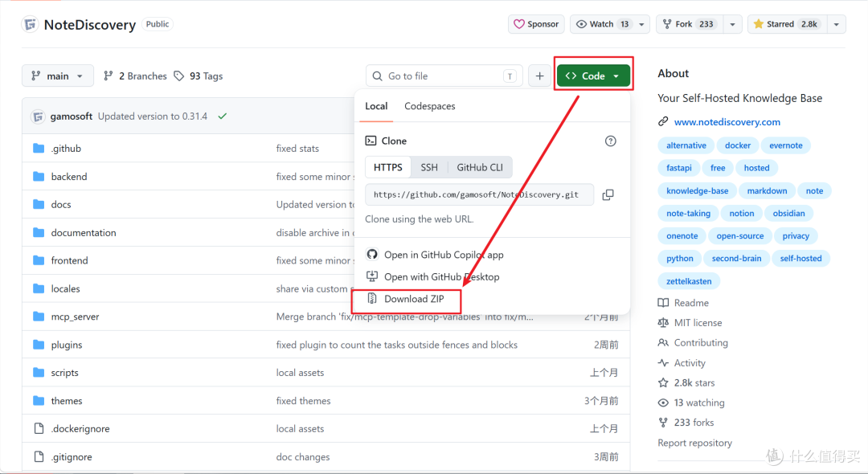This screenshot has width=868, height=474.
Task: Open the Clone help question-mark icon
Action: (x=610, y=141)
